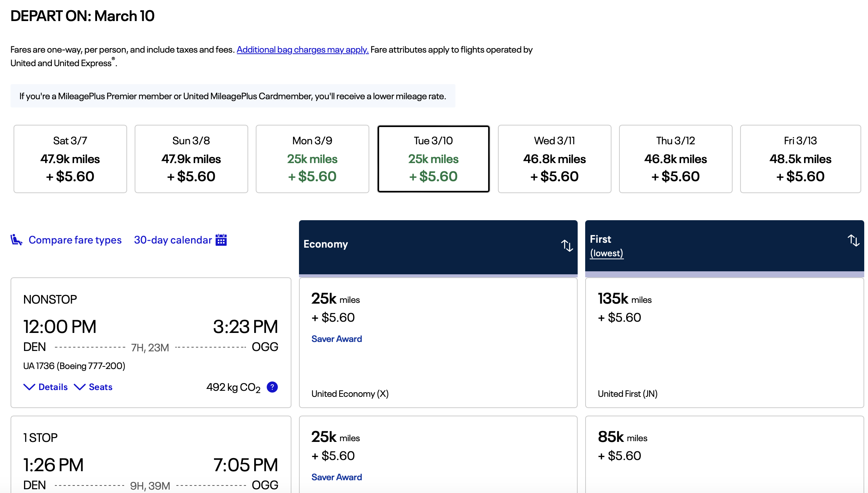Click the 1:26 PM departure time
Viewport: 868px width, 493px height.
pos(53,465)
